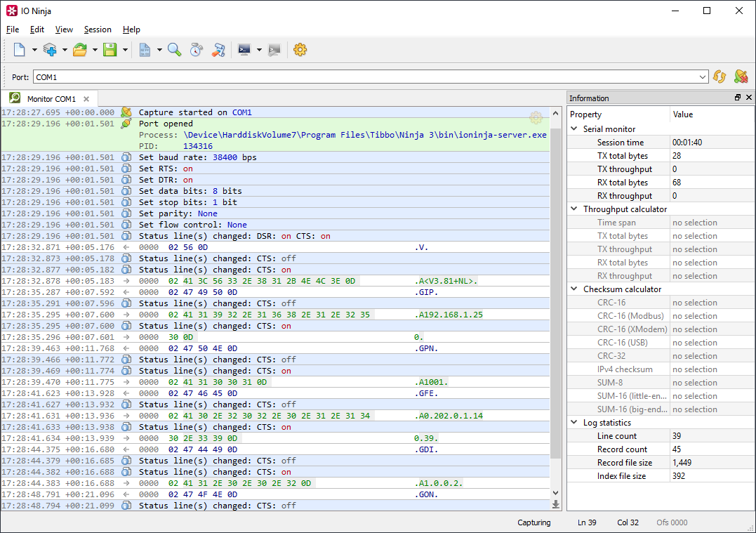
Task: Click the terminal monitor icon
Action: click(244, 50)
